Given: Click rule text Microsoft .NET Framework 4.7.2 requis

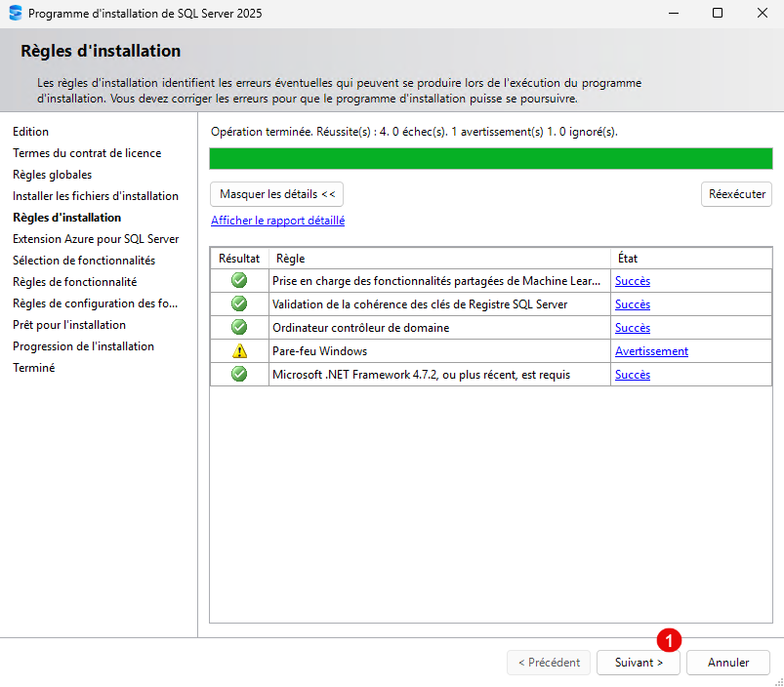Looking at the screenshot, I should 421,375.
